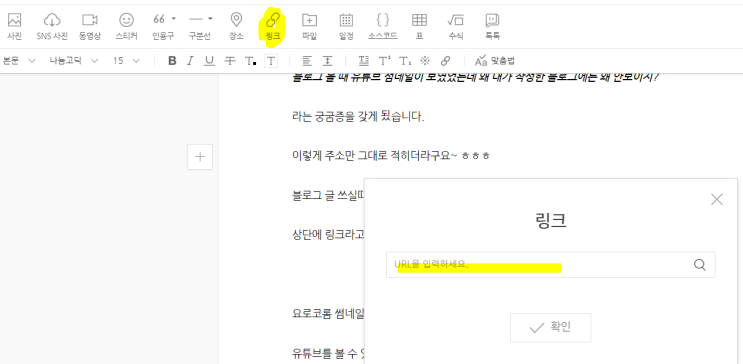Viewport: 743px width, 364px height.
Task: Open the special characters picker
Action: click(425, 61)
